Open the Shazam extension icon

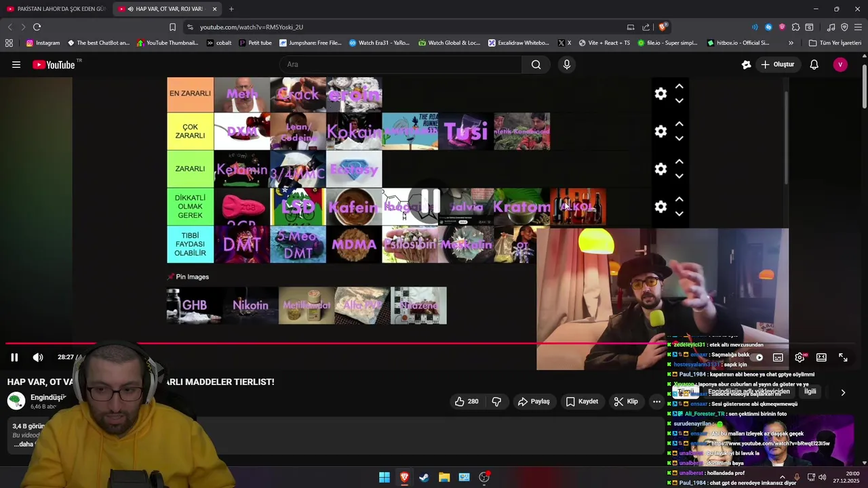768,27
